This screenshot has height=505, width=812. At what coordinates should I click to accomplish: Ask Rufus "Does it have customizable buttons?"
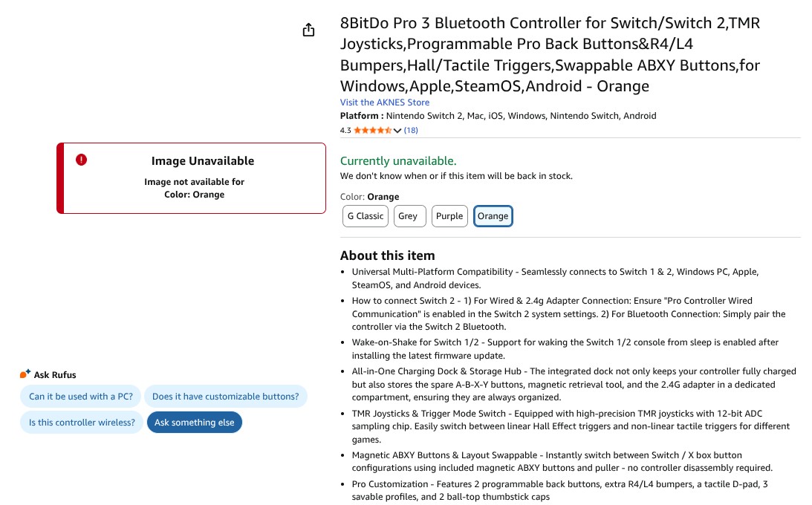(225, 397)
